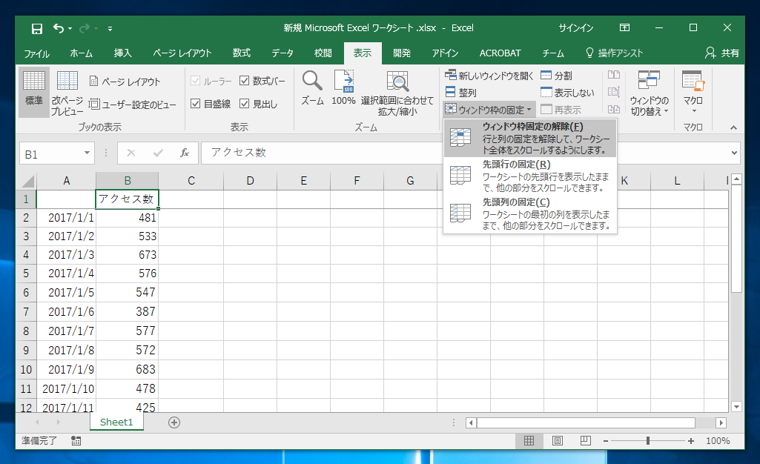Viewport: 760px width, 464px height.
Task: Toggle the 目盛線 gridlines checkbox
Action: point(195,103)
